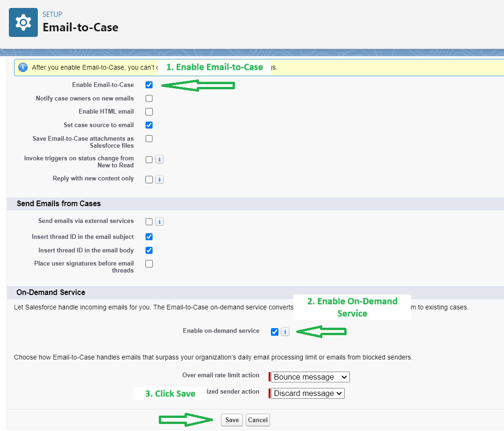Click the info icon beside Reply with new content only
This screenshot has width=504, height=431.
[x=159, y=179]
